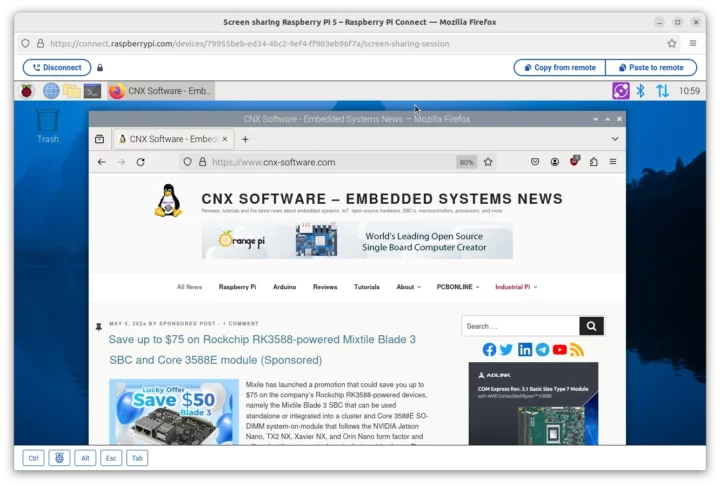Expand the Industrial Pi dropdown
The width and height of the screenshot is (720, 486).
coord(516,287)
